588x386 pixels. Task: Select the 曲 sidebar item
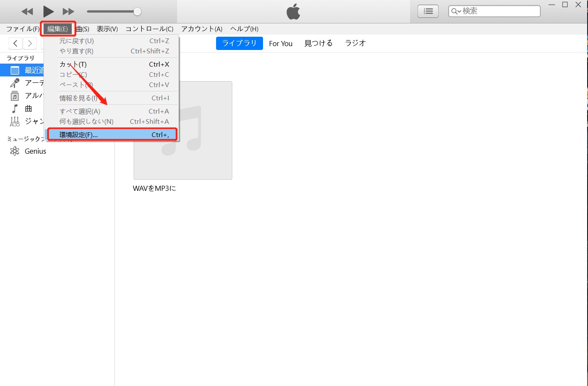point(29,108)
